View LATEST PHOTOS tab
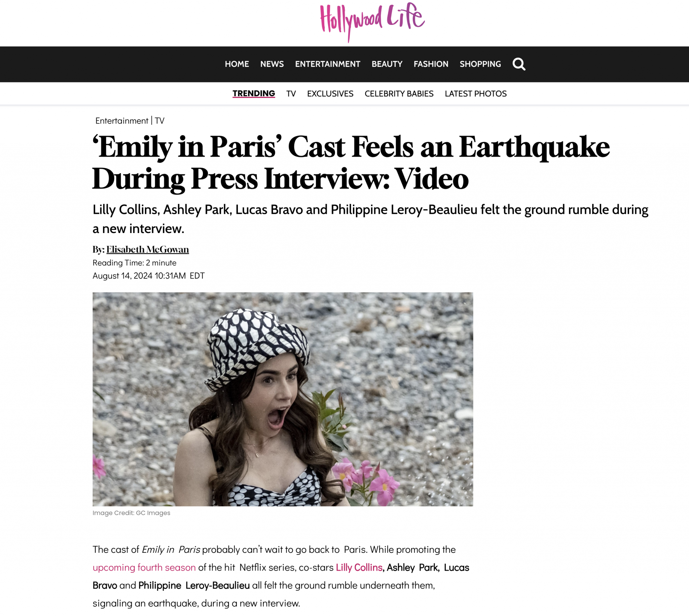 [475, 93]
